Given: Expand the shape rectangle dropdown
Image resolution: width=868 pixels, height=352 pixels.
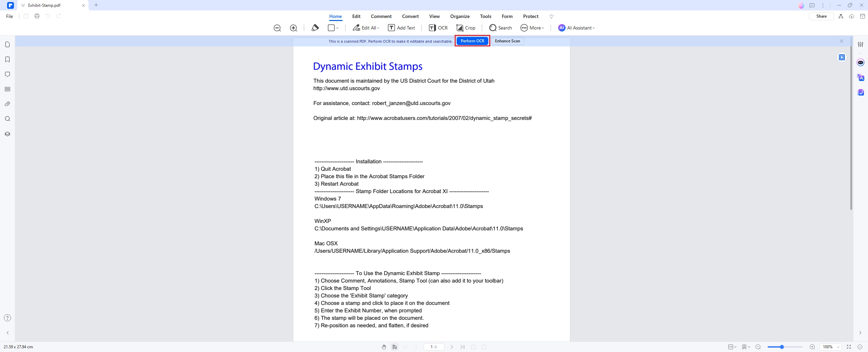Looking at the screenshot, I should pyautogui.click(x=337, y=28).
